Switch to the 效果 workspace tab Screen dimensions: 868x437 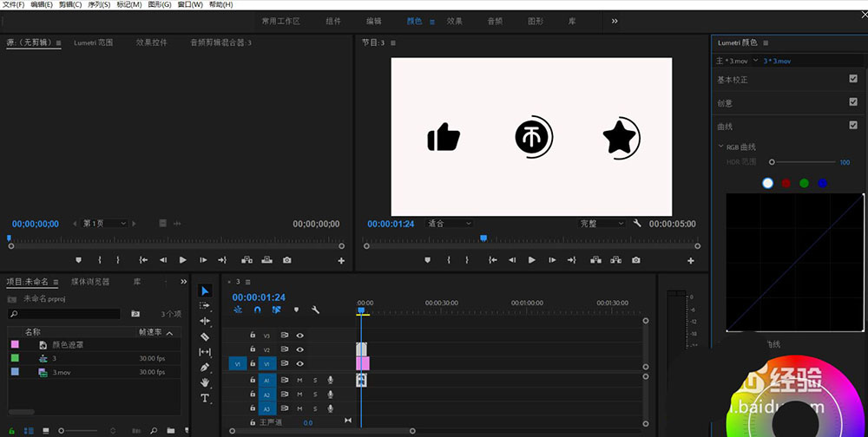coord(455,21)
